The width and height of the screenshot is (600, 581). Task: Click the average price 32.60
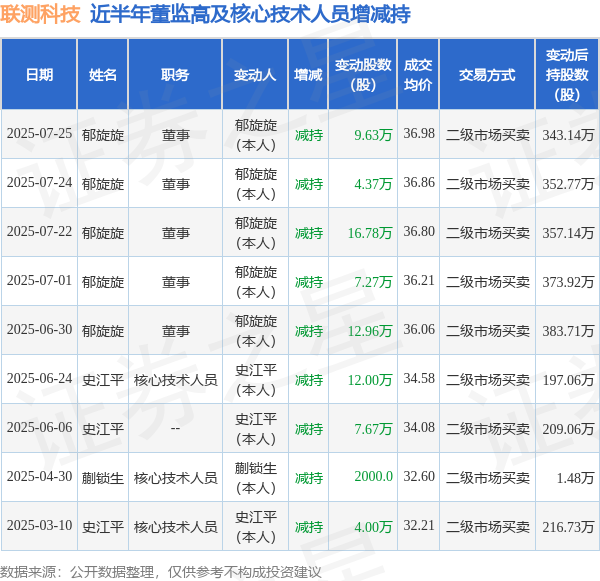(x=419, y=477)
